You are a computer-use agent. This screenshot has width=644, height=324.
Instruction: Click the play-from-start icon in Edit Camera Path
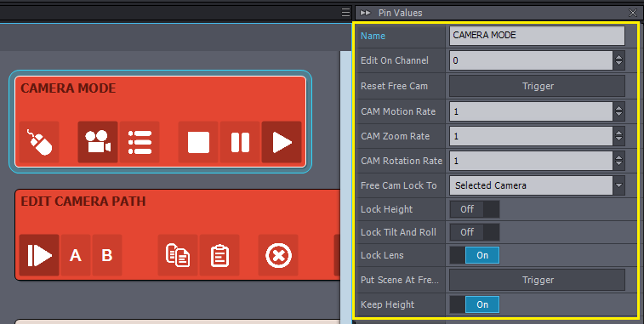(39, 255)
